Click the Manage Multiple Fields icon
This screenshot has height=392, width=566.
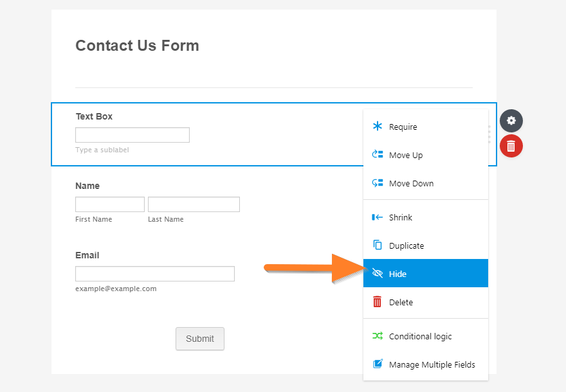(x=378, y=364)
